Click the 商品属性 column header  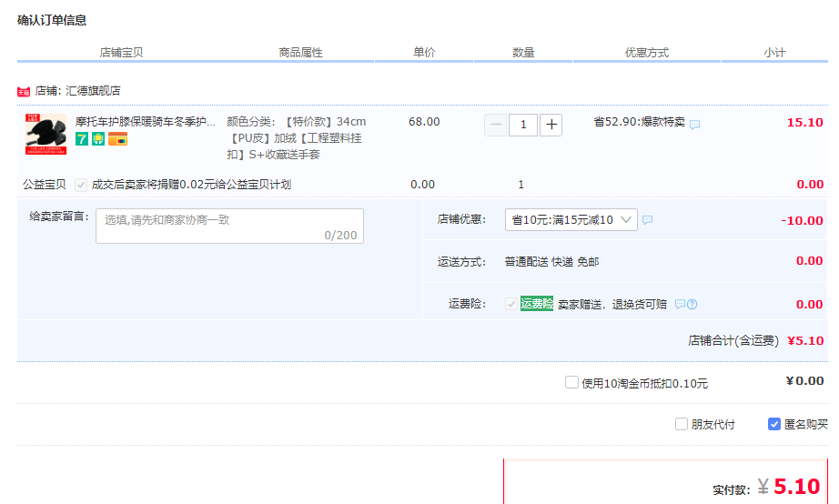coord(300,53)
